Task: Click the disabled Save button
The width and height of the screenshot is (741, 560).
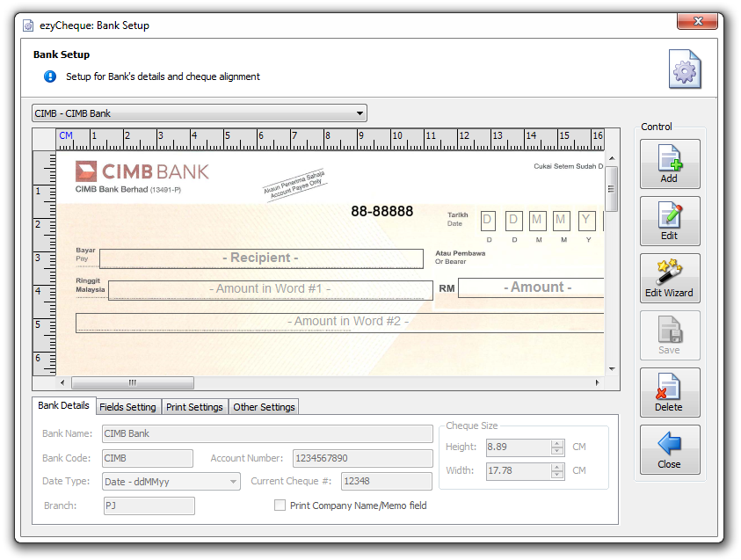Action: click(670, 336)
